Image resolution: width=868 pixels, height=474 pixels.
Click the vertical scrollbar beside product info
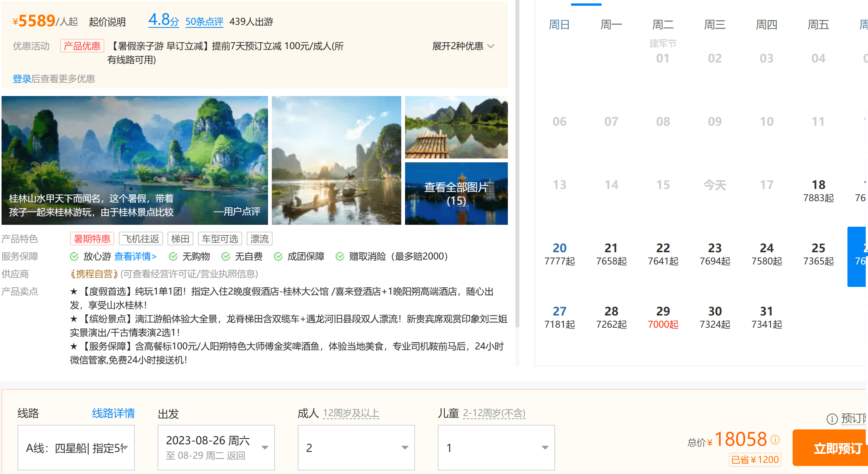[517, 164]
